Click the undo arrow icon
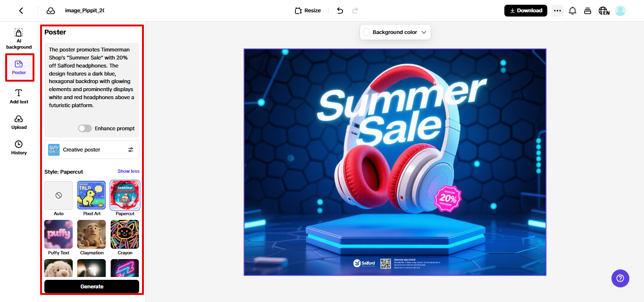644x302 pixels. coord(340,10)
